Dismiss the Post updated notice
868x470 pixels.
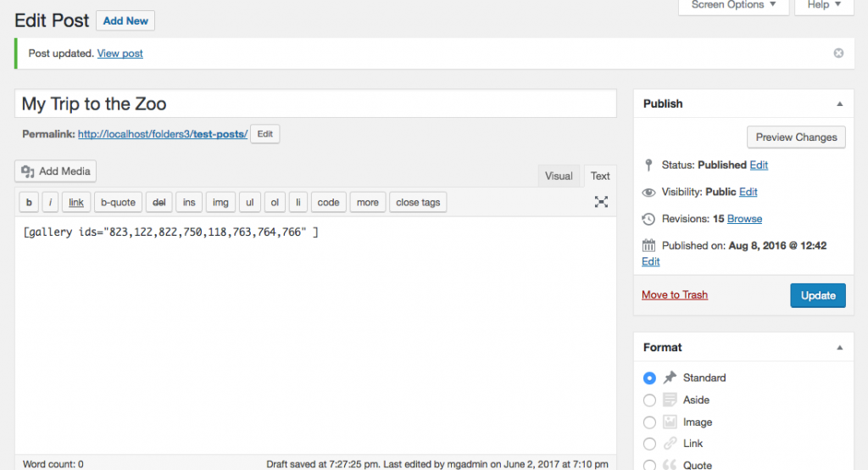838,53
